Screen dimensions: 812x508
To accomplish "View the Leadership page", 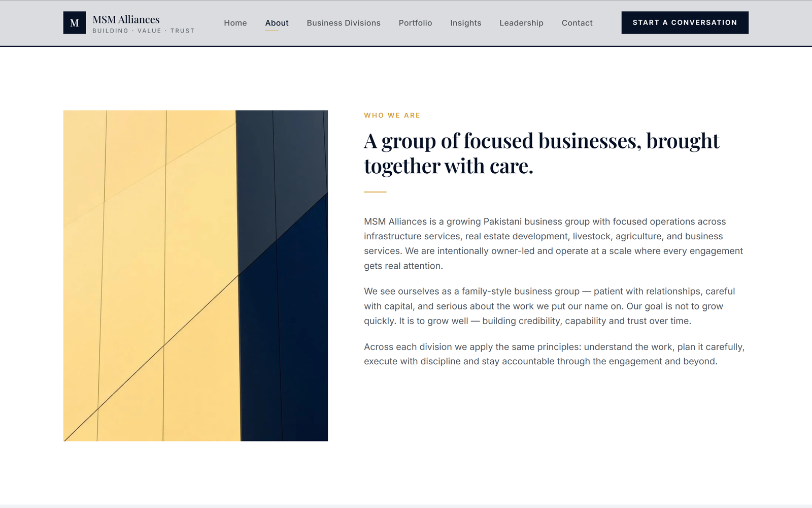I will tap(521, 23).
